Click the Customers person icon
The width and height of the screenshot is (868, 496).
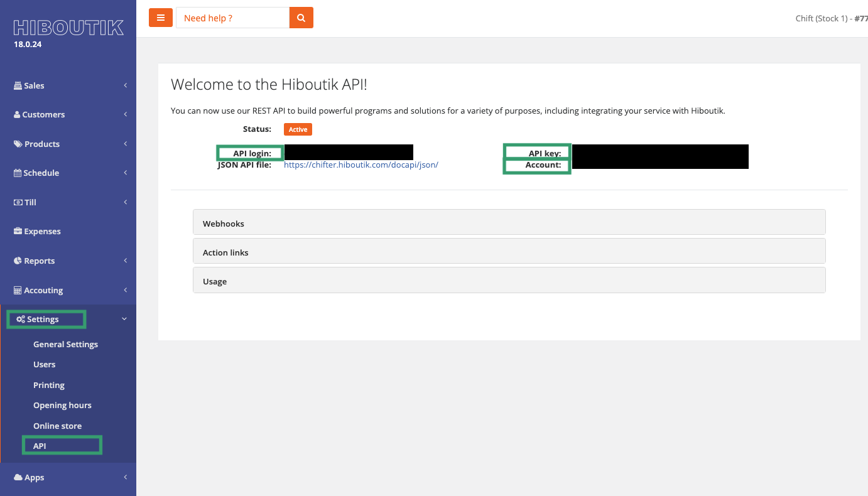tap(17, 114)
